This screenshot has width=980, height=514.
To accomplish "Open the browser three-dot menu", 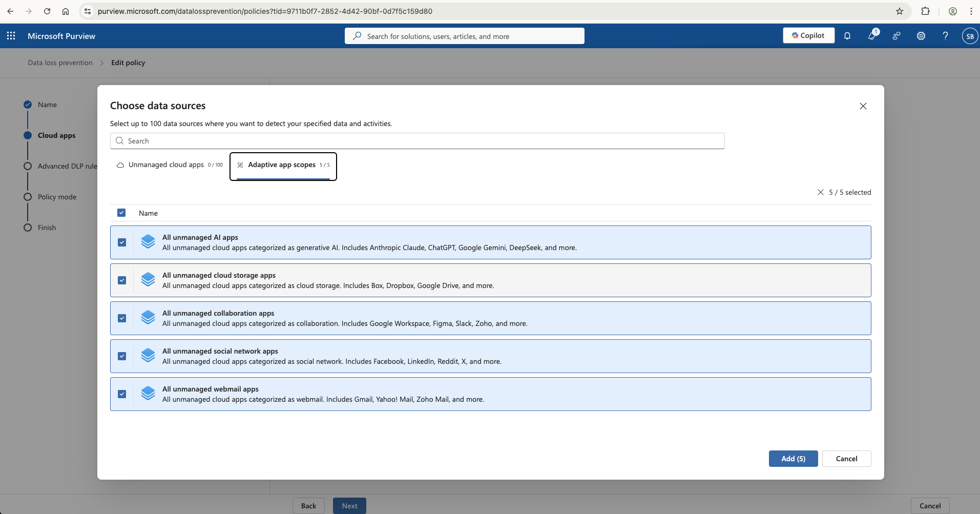I will [971, 11].
